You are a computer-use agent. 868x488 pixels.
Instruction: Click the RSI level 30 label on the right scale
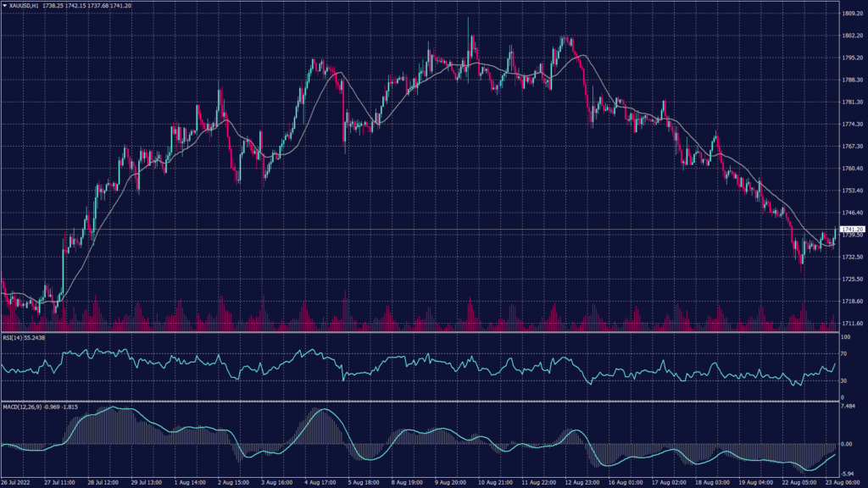tap(845, 381)
